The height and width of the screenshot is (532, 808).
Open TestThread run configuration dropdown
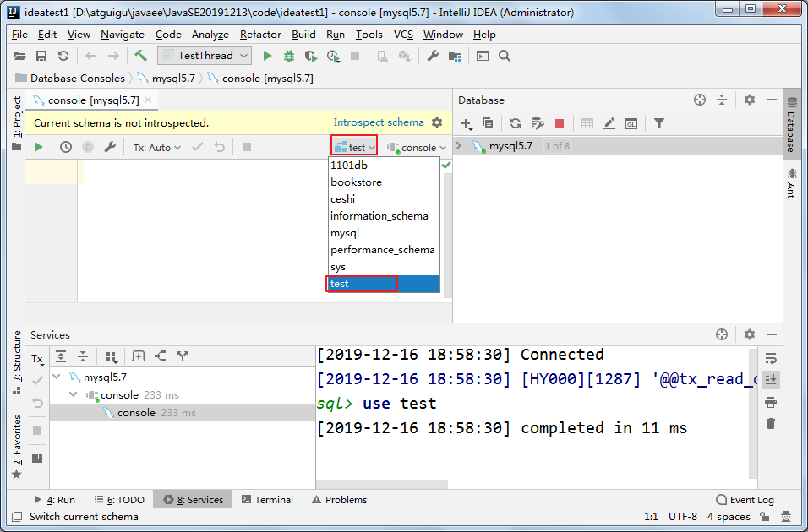point(205,56)
